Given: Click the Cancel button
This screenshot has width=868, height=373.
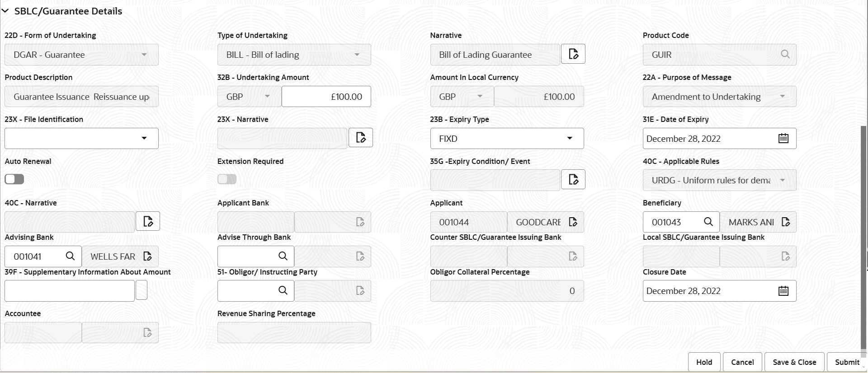Looking at the screenshot, I should pyautogui.click(x=742, y=362).
